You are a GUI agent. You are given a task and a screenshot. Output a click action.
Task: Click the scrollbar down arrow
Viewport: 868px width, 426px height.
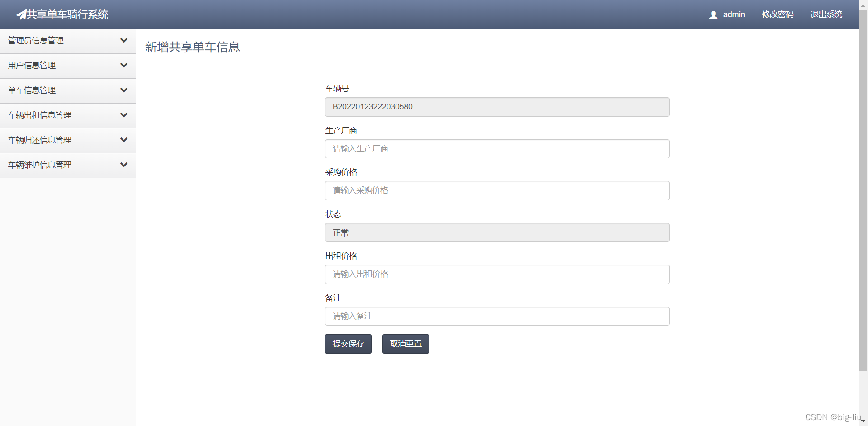[x=863, y=421]
